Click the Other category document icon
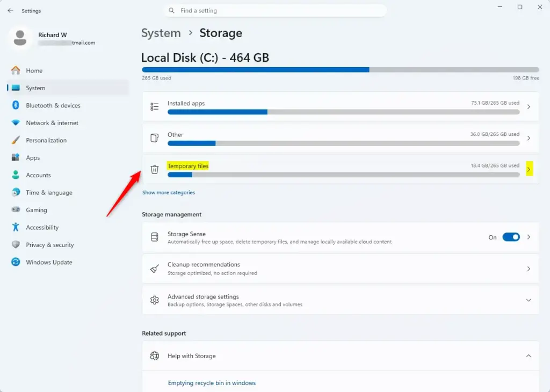The width and height of the screenshot is (550, 392). 154,138
